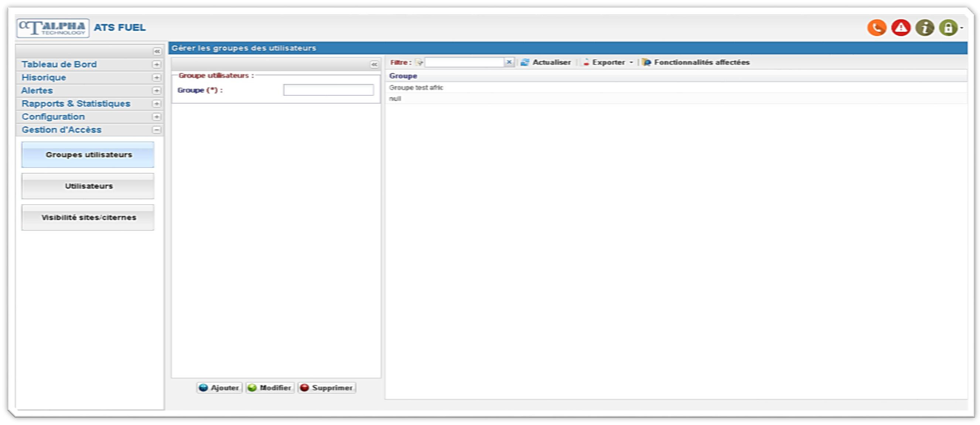Select the Groupe test afric row
Screen dimensions: 980x425
[x=416, y=88]
